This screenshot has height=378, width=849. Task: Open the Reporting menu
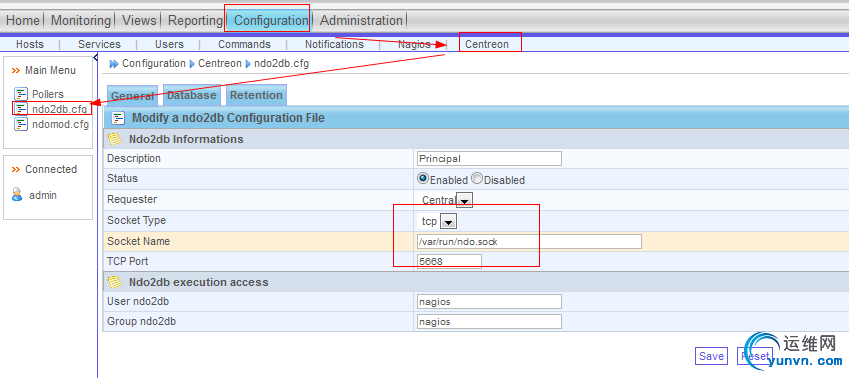195,21
